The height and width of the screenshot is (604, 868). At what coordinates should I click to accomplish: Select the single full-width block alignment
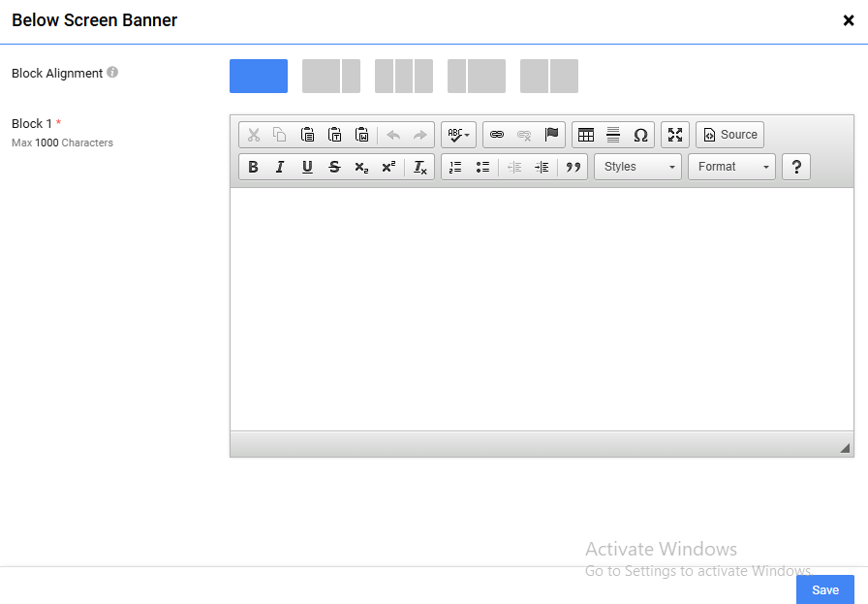click(x=259, y=77)
